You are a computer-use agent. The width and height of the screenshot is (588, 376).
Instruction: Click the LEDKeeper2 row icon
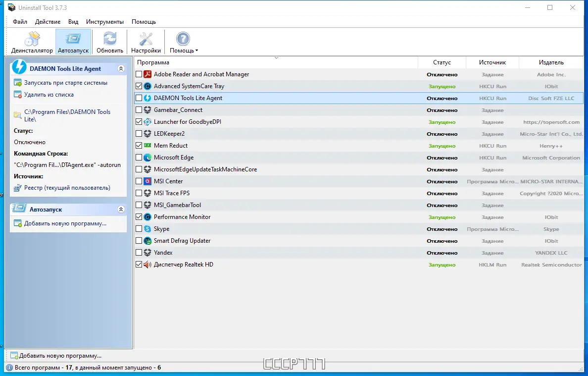click(x=147, y=134)
